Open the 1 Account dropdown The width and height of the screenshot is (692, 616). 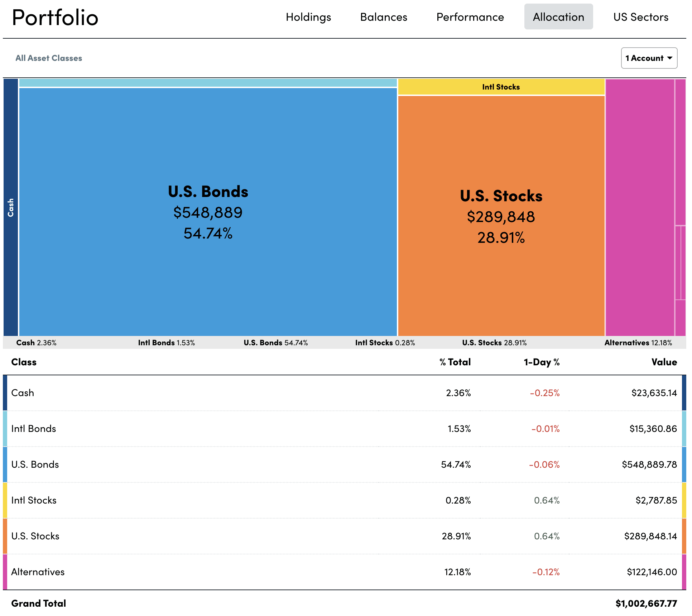tap(649, 58)
